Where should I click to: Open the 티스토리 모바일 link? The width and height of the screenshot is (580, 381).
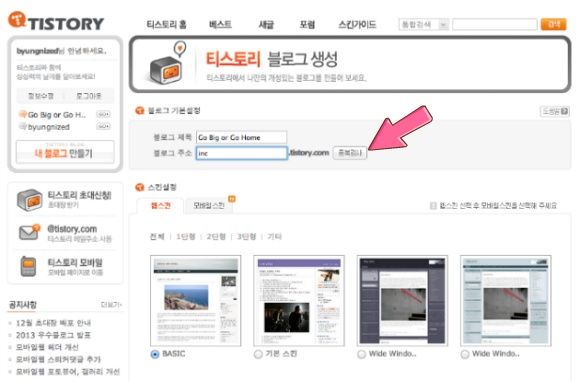pyautogui.click(x=75, y=263)
